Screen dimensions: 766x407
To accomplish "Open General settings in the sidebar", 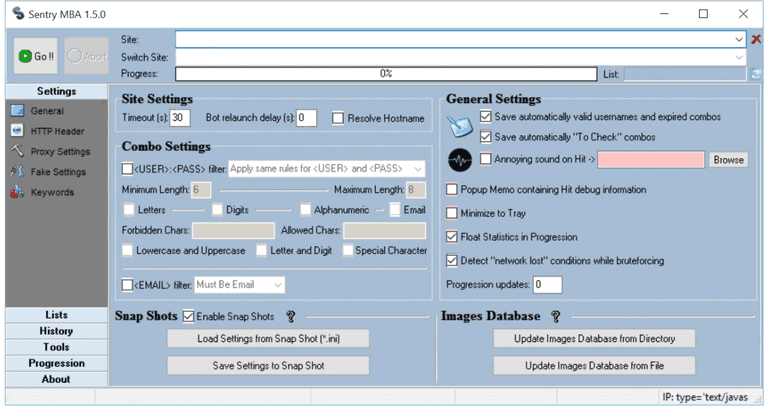I will point(46,111).
